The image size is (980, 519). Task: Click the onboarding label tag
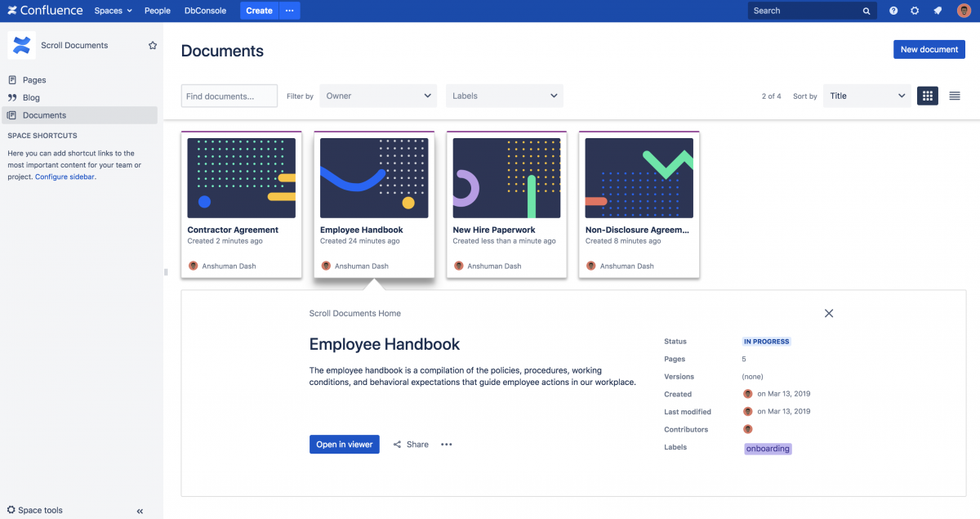point(768,448)
